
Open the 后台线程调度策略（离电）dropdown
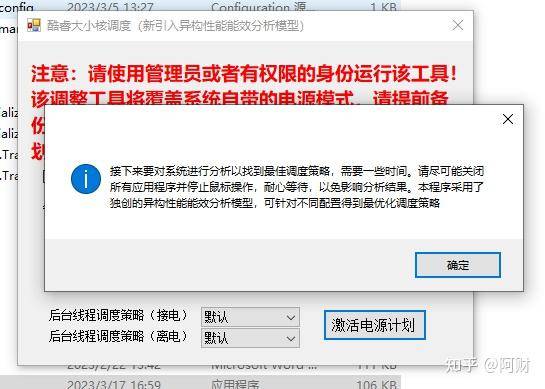(250, 338)
